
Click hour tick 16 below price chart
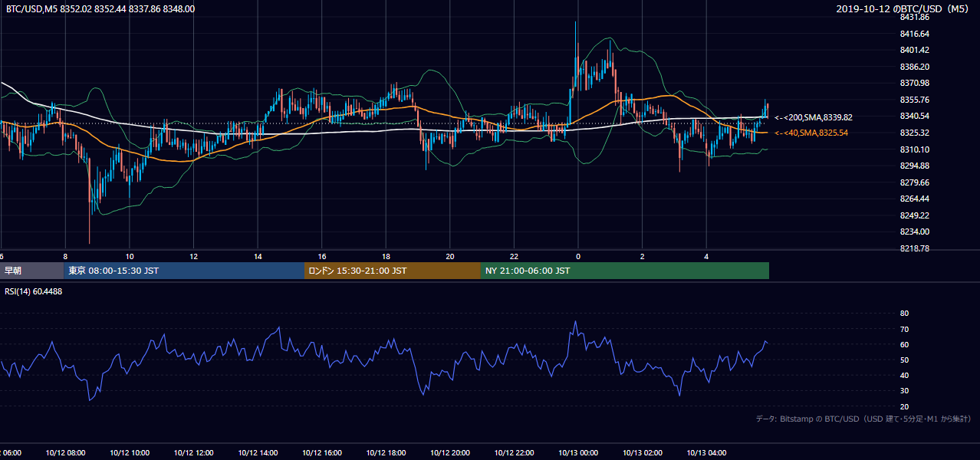pos(322,257)
